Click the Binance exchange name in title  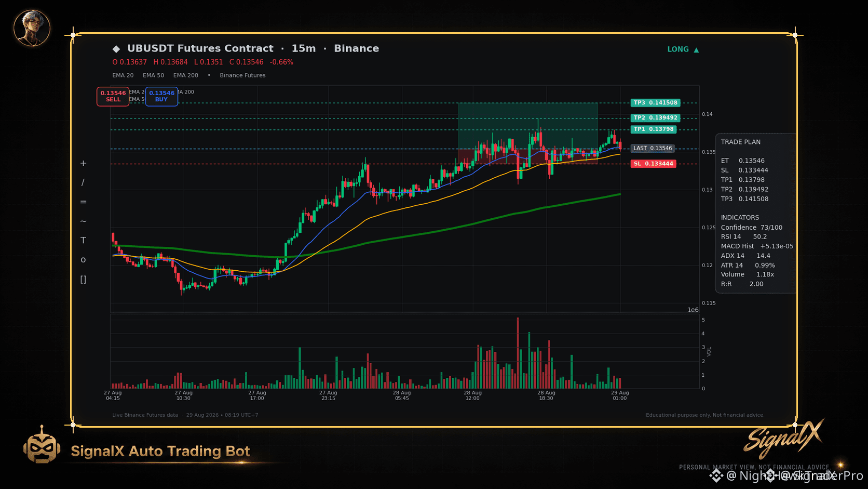357,48
